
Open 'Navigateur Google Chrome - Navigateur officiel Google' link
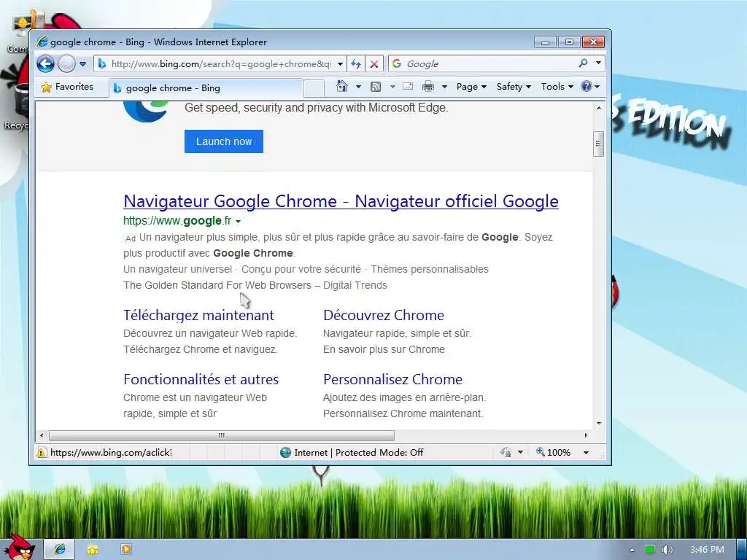point(341,201)
